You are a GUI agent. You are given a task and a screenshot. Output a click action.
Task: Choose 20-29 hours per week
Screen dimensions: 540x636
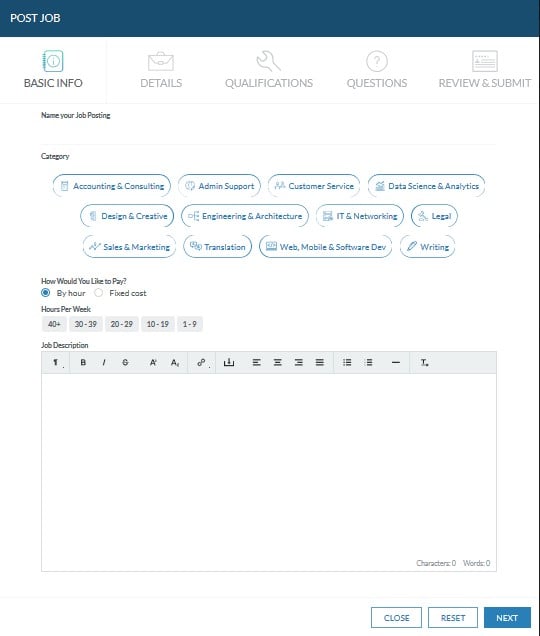click(x=122, y=324)
